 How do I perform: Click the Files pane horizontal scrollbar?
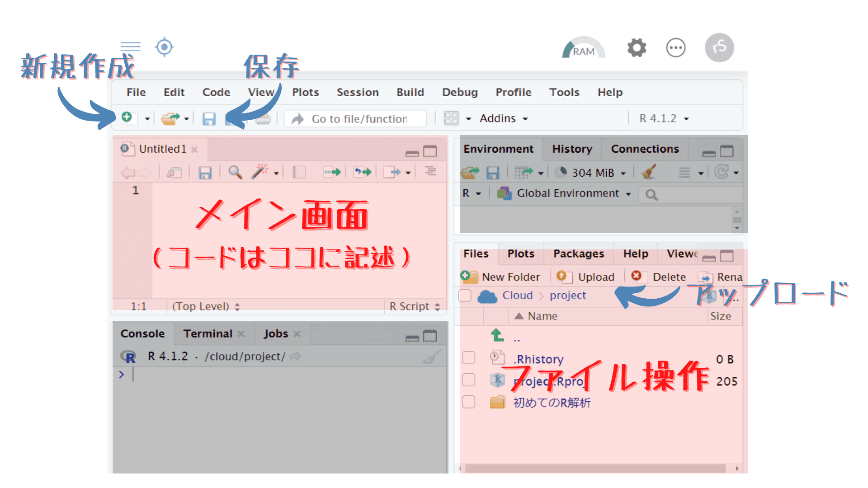click(x=595, y=469)
